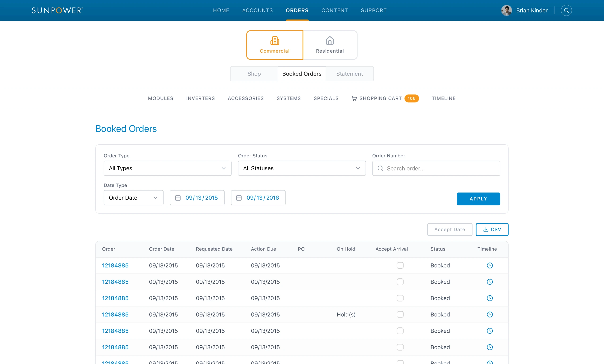Open the shopping cart icon
The width and height of the screenshot is (604, 364).
pos(354,98)
